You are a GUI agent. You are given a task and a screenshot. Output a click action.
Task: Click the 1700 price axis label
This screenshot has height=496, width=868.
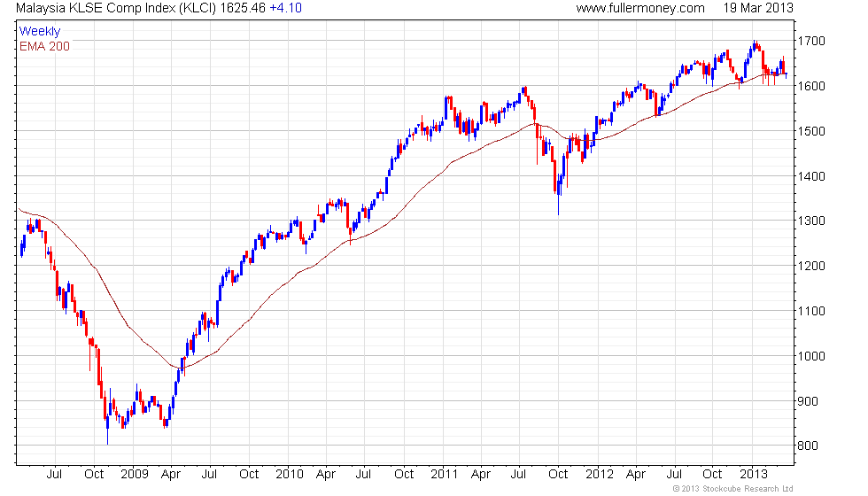tap(811, 41)
